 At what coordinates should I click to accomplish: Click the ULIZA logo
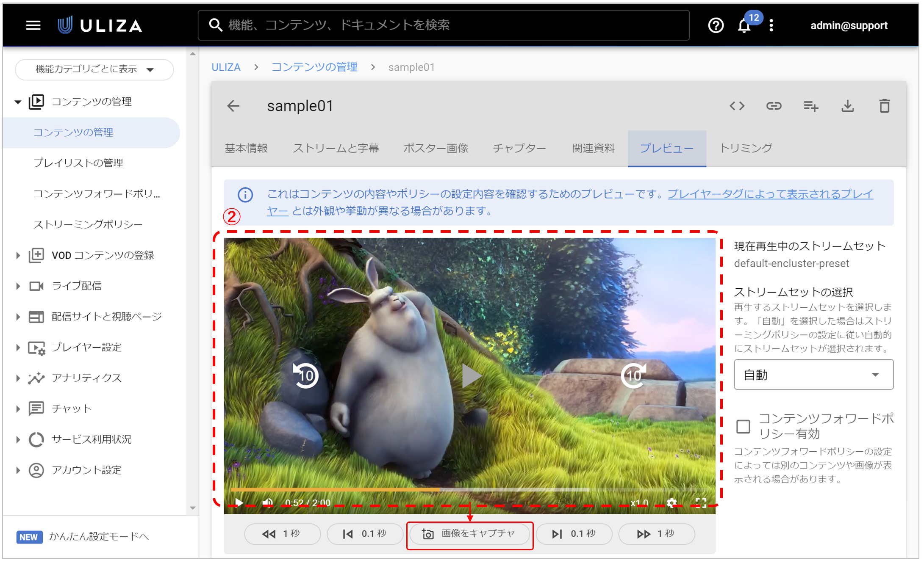coord(100,25)
